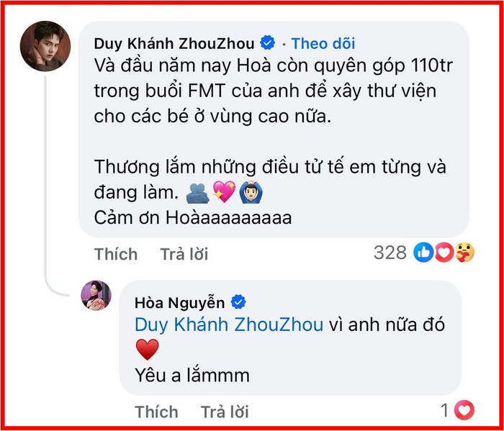Follow Duy Khánh ZhouZhou via Theo dõi
504x431 pixels.
[x=323, y=43]
